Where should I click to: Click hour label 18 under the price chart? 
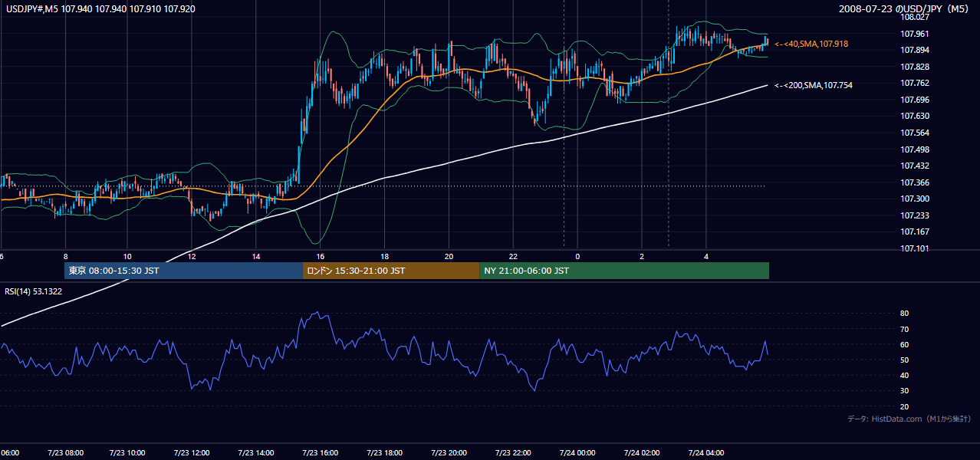click(384, 256)
